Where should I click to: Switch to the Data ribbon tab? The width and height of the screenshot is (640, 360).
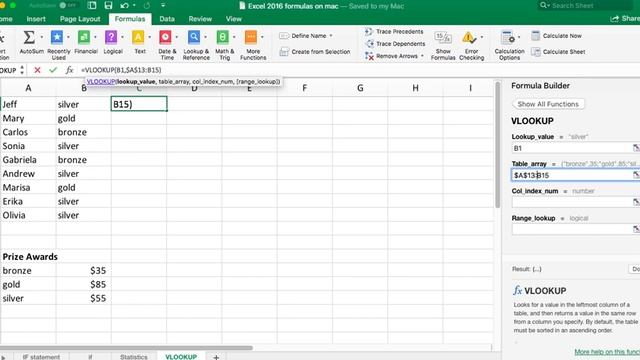coord(167,19)
